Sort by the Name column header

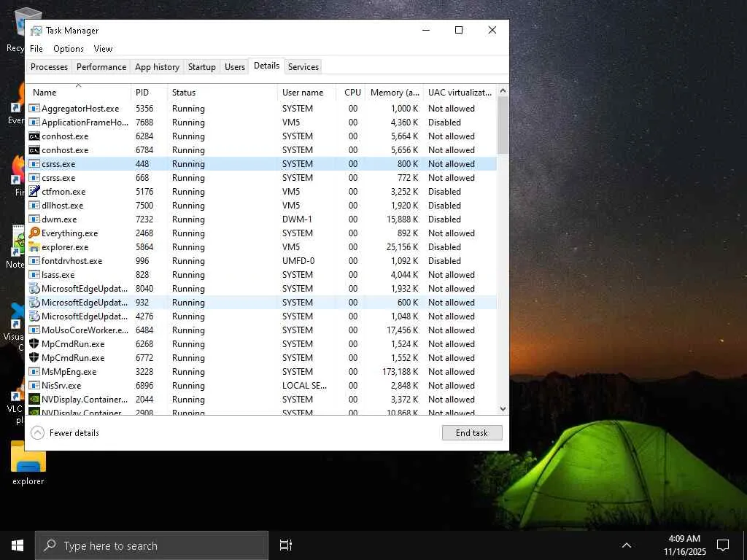[x=78, y=93]
